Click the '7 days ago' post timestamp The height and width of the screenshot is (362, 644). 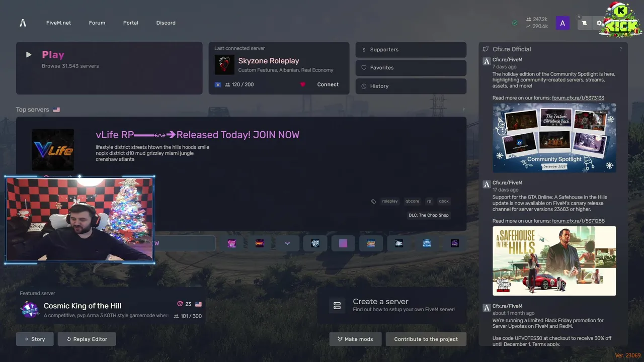(x=505, y=67)
